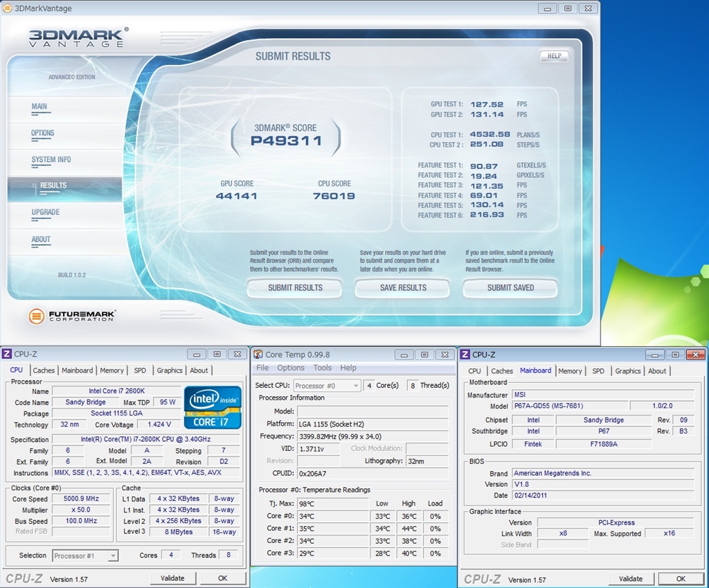The width and height of the screenshot is (709, 588).
Task: Click the 3DMark Vantage logo
Action: coord(79,37)
